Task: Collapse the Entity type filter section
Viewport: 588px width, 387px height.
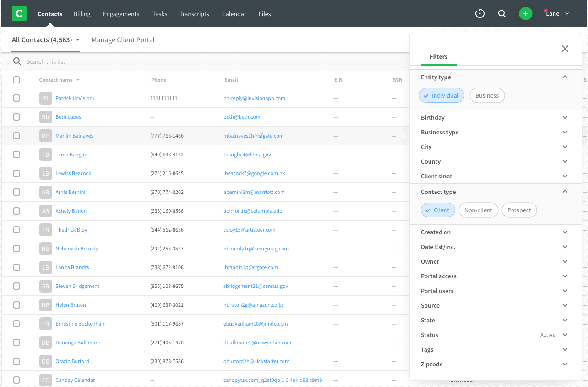Action: click(565, 77)
